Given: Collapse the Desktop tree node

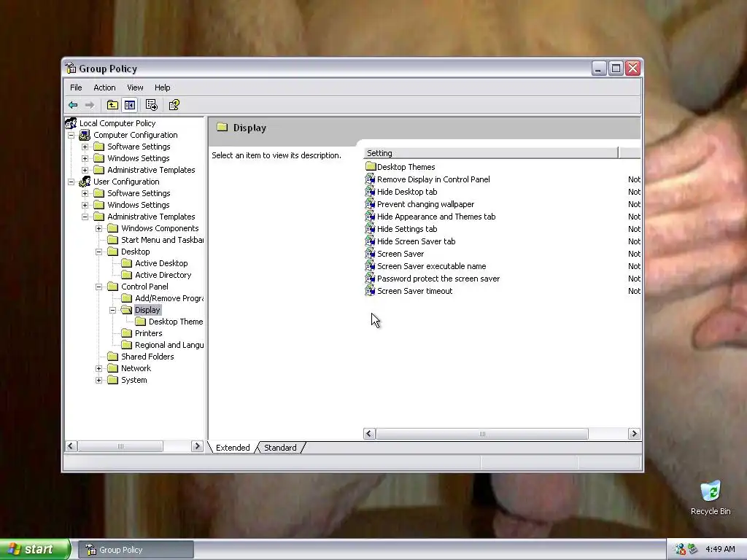Looking at the screenshot, I should (x=98, y=252).
